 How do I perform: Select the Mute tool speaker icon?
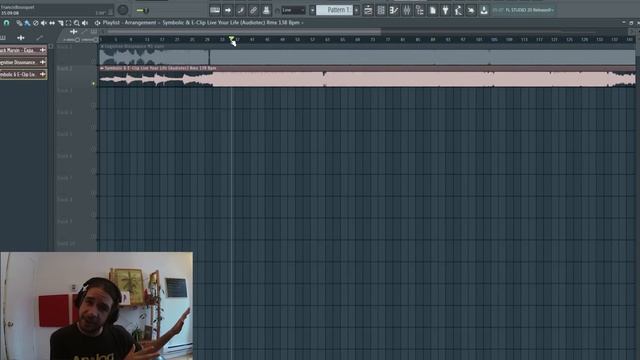(44, 23)
